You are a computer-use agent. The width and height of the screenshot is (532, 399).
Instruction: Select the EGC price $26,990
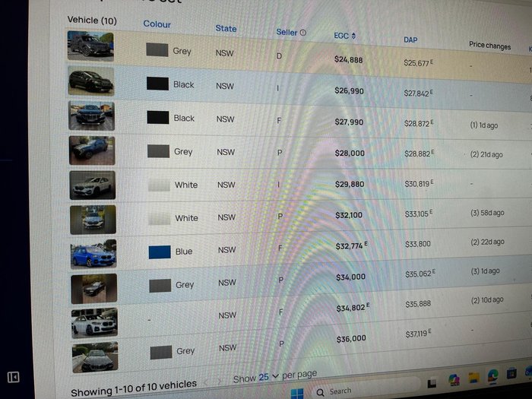349,90
